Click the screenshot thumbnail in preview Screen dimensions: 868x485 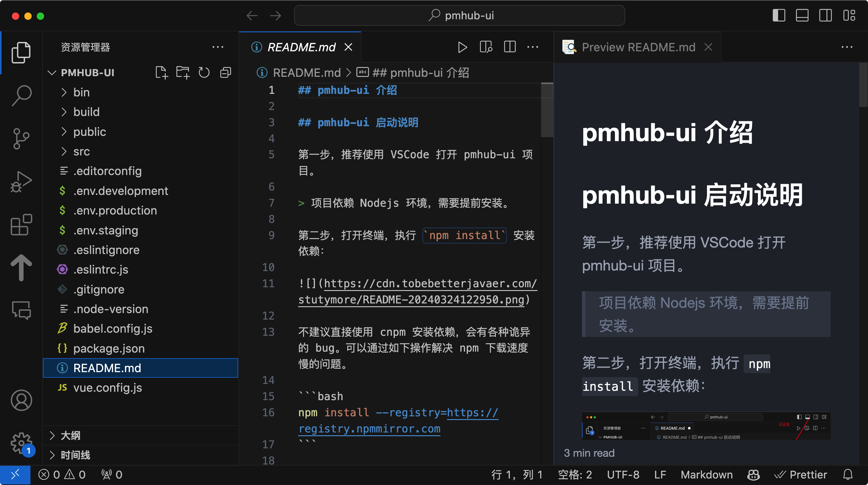[x=706, y=426]
